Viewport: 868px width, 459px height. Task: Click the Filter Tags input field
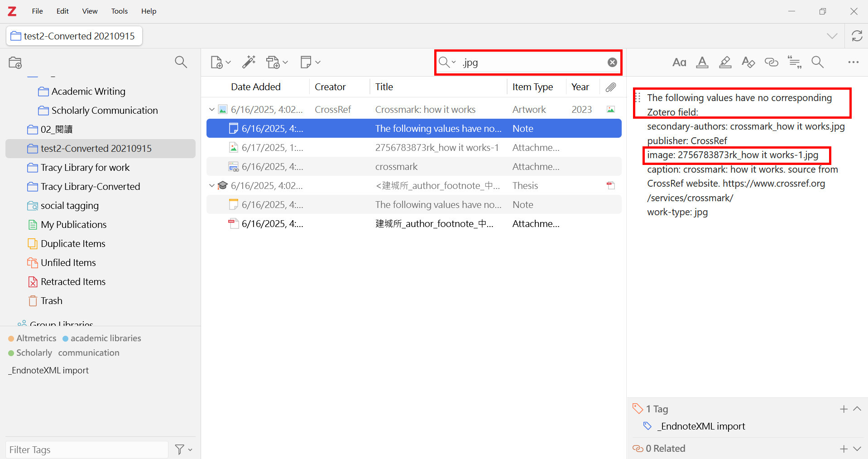tap(86, 450)
